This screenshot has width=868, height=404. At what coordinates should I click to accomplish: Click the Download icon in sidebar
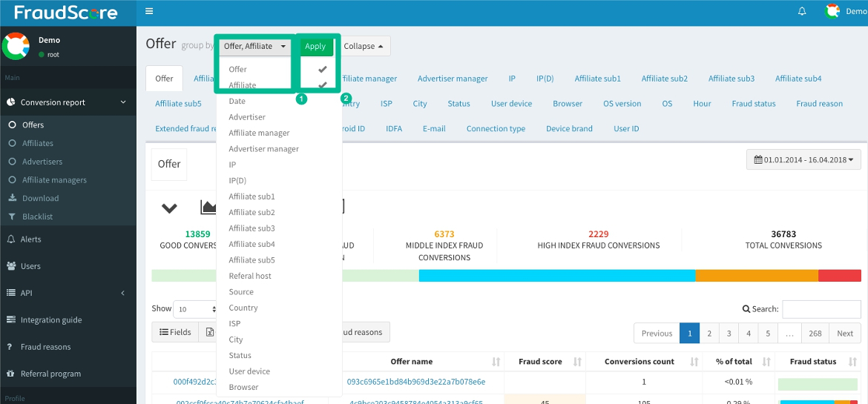click(x=13, y=198)
